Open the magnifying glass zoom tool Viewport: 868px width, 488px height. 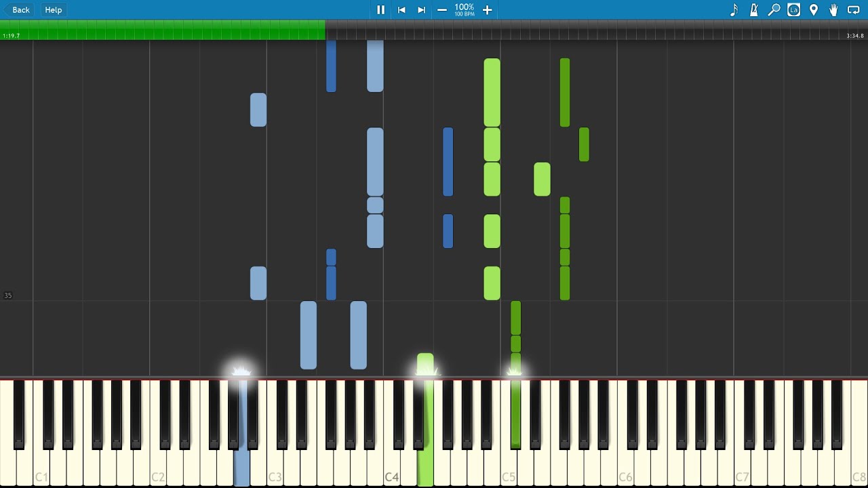tap(774, 9)
